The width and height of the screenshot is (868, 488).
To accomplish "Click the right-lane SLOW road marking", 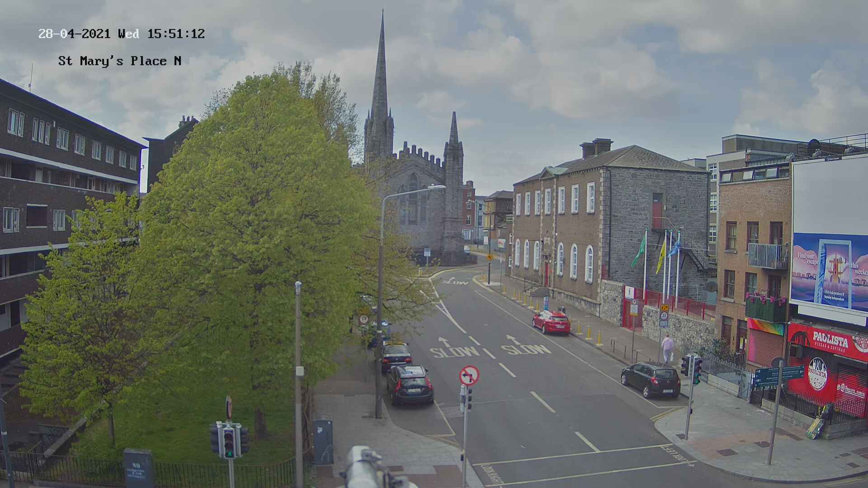I will tap(525, 349).
